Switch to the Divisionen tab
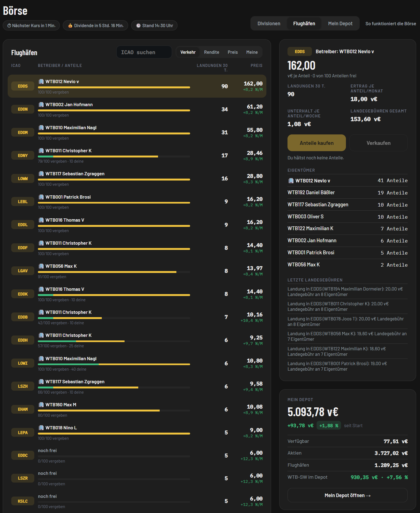This screenshot has width=420, height=513. tap(269, 24)
